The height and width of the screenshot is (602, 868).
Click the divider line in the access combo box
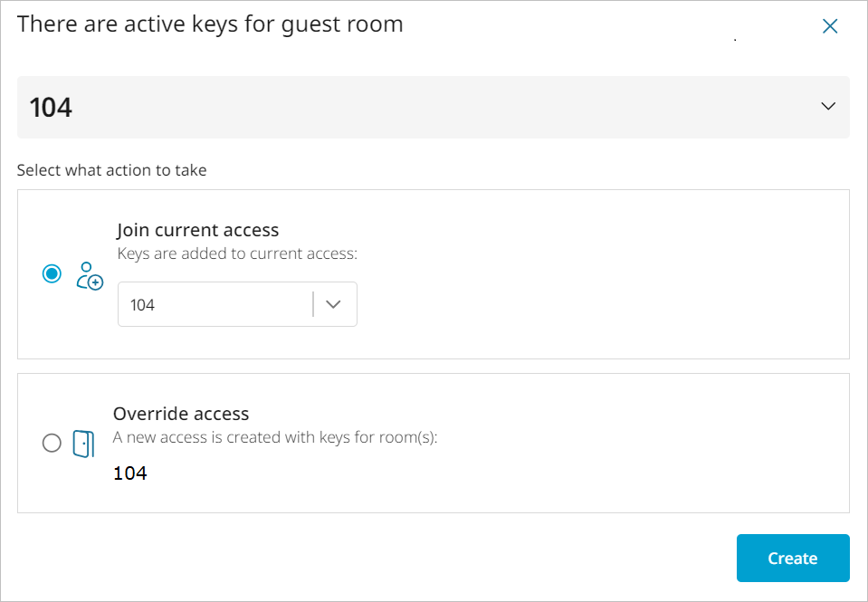[x=313, y=305]
